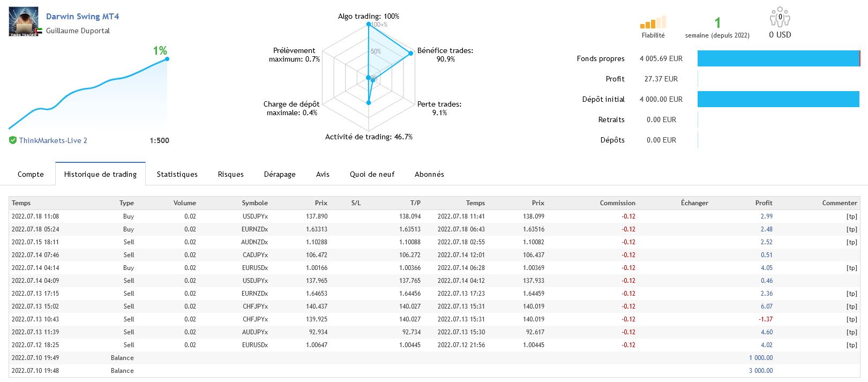Show the Avis tab
Screen dimensions: 868x382
tap(323, 174)
